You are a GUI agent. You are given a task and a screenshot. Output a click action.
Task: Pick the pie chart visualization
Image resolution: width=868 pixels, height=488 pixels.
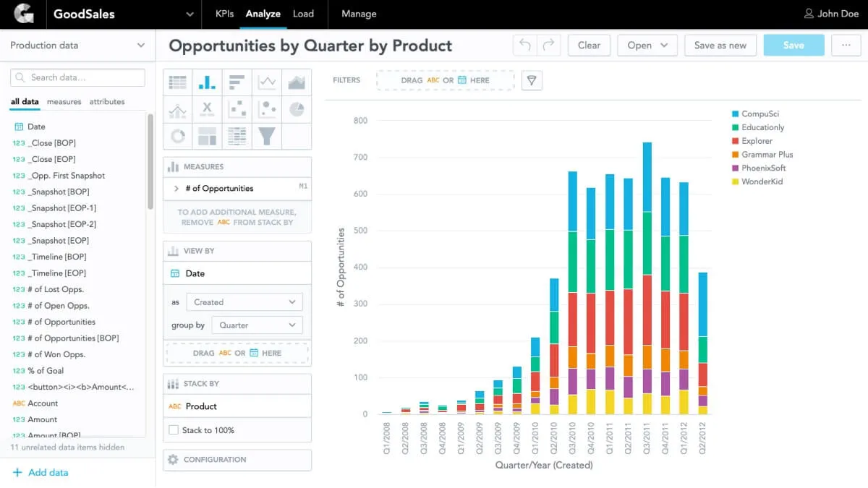coord(297,109)
